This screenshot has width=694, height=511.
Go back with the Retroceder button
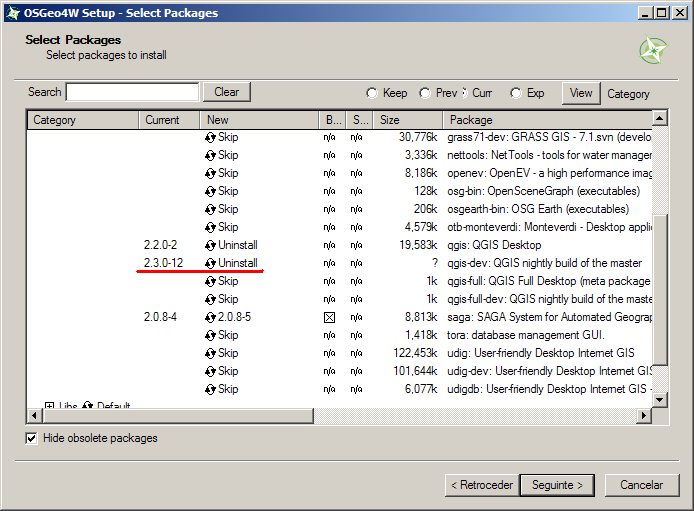(482, 485)
